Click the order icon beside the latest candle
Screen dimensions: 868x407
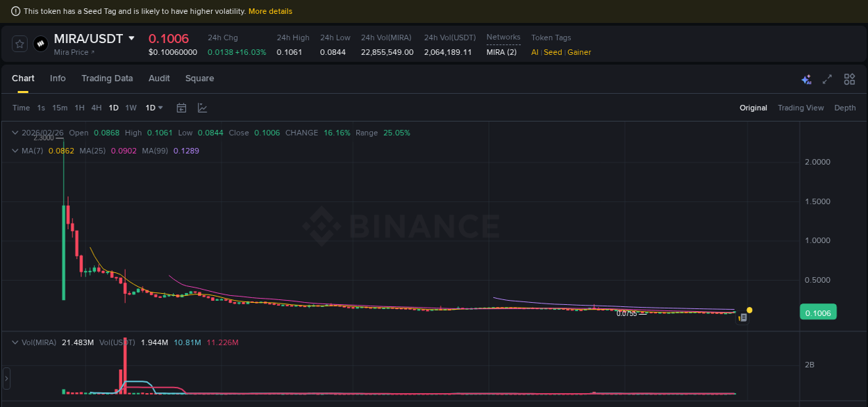742,317
